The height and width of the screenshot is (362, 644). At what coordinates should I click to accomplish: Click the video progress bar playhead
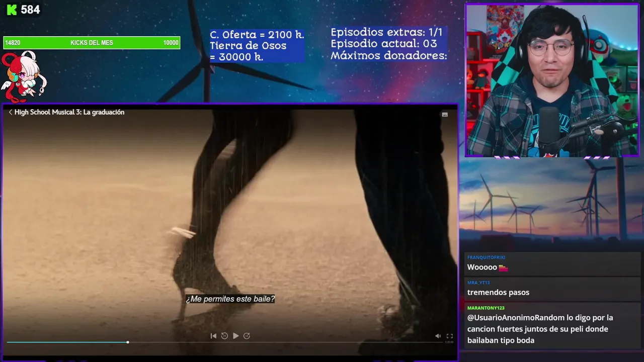[128, 342]
